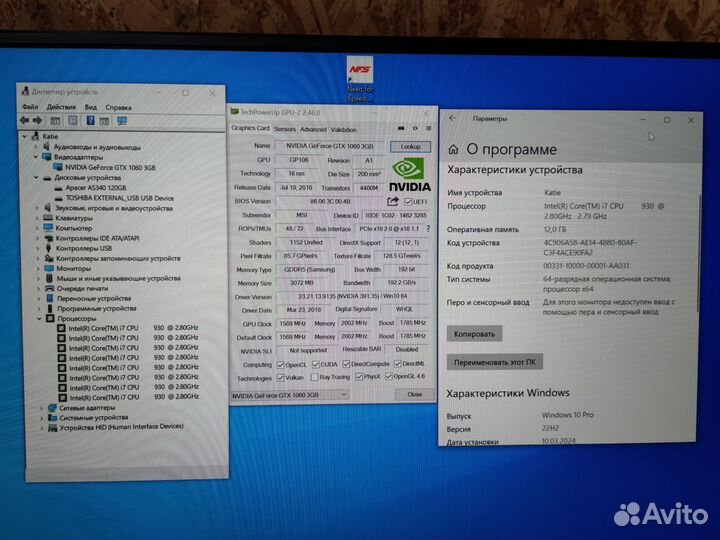
Task: Enable the Ray Tracing checkbox
Action: (x=314, y=377)
